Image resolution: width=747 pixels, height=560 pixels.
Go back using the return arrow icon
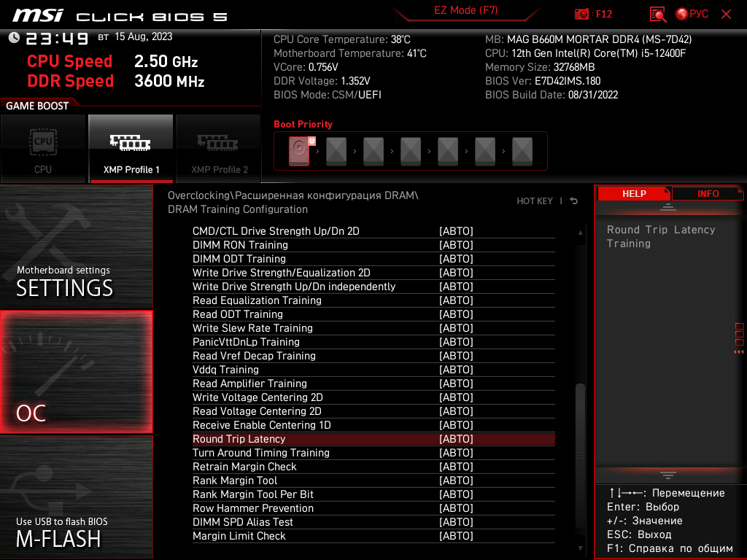click(574, 201)
